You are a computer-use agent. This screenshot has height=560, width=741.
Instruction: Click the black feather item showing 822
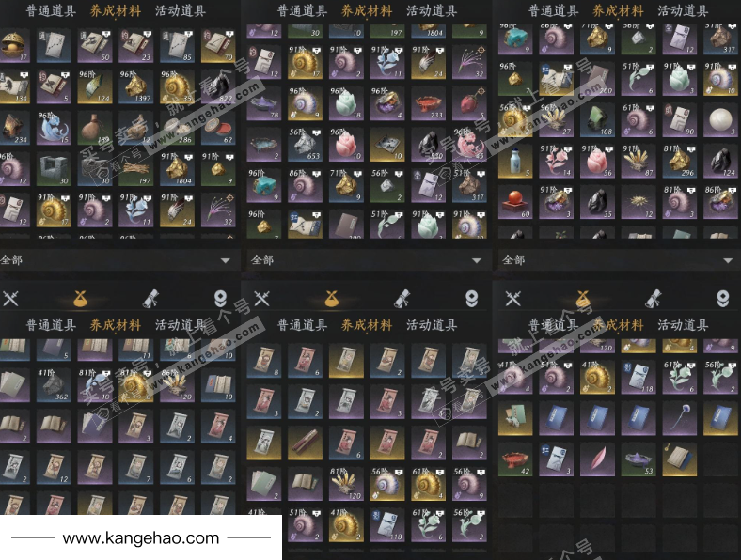[x=218, y=86]
